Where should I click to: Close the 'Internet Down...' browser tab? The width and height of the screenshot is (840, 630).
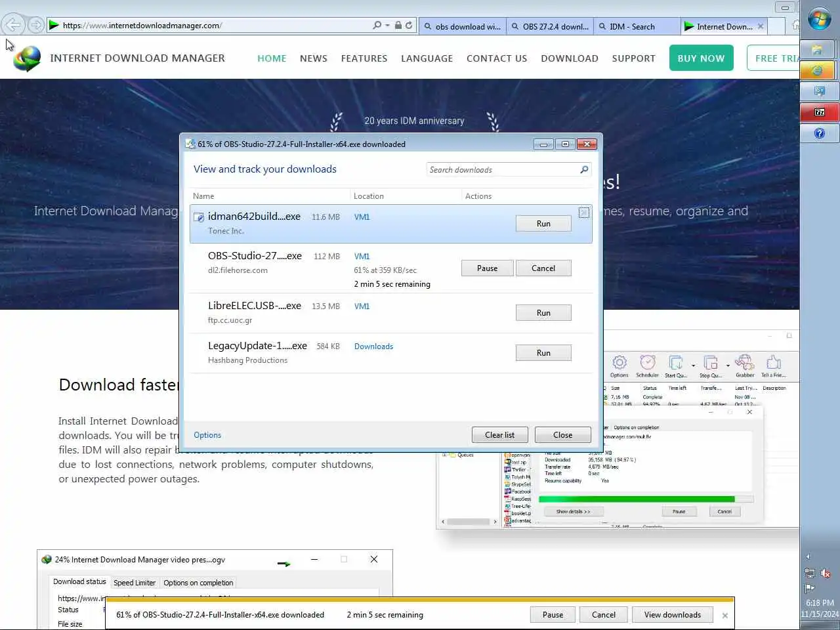pos(761,26)
